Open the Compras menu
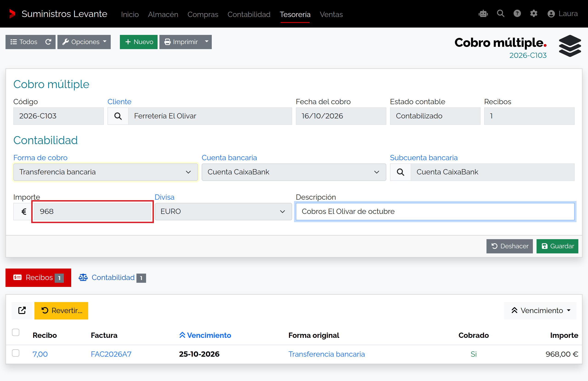This screenshot has width=588, height=381. click(x=203, y=14)
